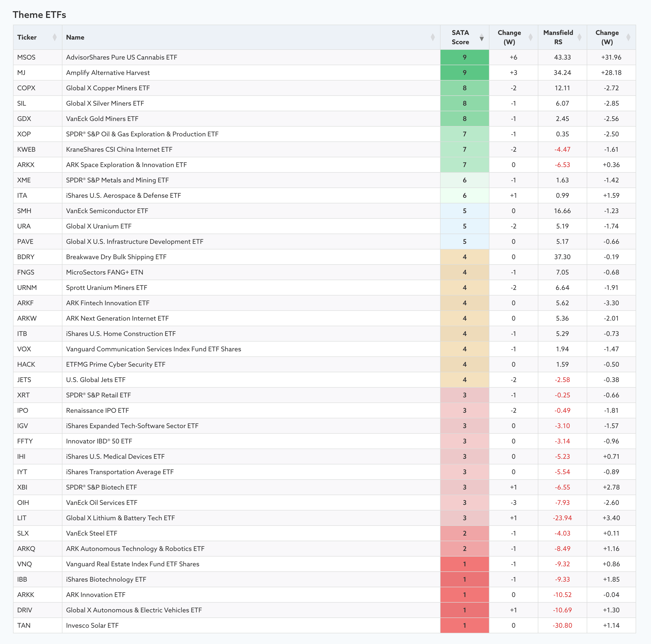Select iShares U.S. Medical Devices ETF
The image size is (651, 644).
[x=115, y=456]
